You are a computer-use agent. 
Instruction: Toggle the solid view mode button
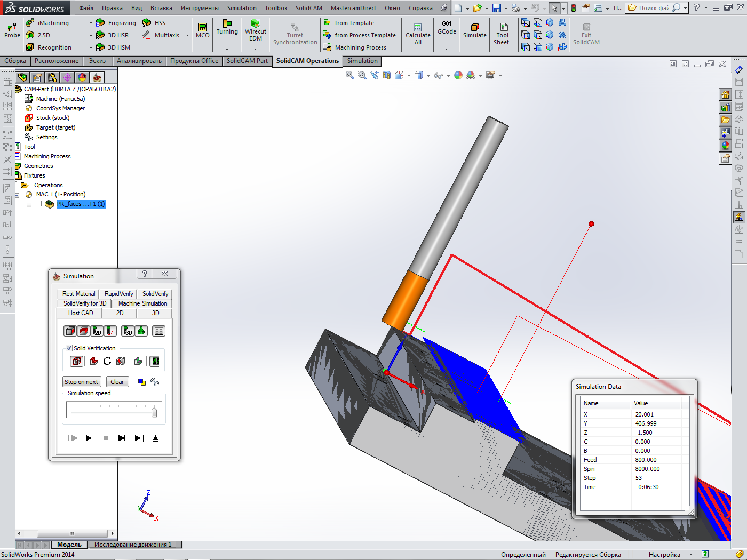click(76, 361)
